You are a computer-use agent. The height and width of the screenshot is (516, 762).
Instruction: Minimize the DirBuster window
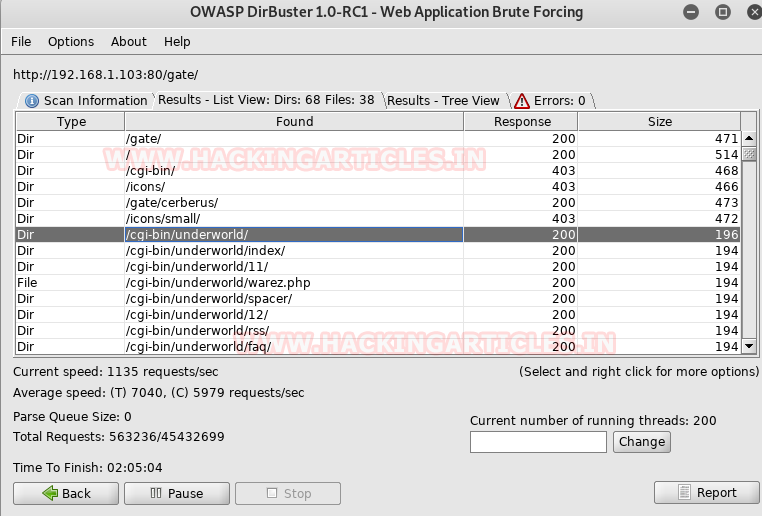click(691, 12)
